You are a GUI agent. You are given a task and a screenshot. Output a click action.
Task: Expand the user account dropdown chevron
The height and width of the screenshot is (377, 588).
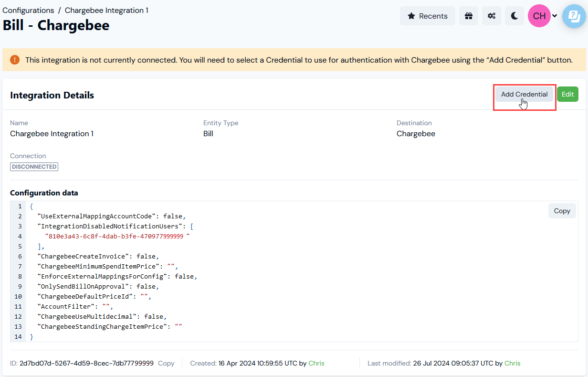click(x=554, y=16)
